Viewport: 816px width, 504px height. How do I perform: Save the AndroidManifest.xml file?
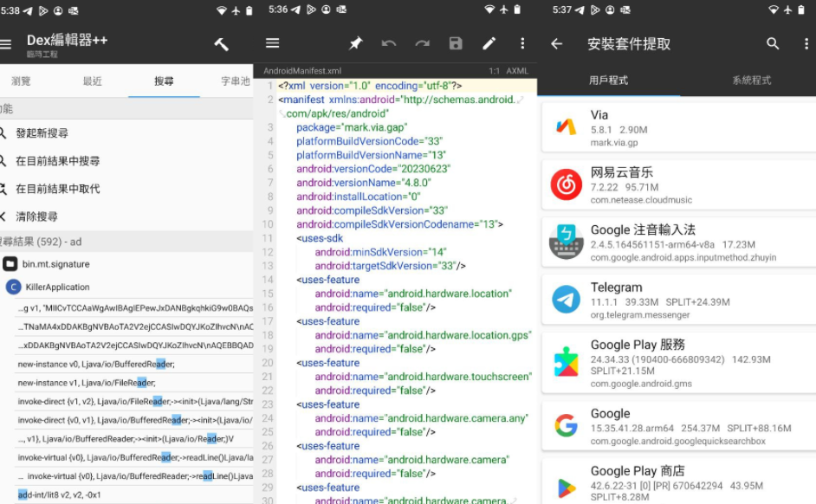point(456,43)
